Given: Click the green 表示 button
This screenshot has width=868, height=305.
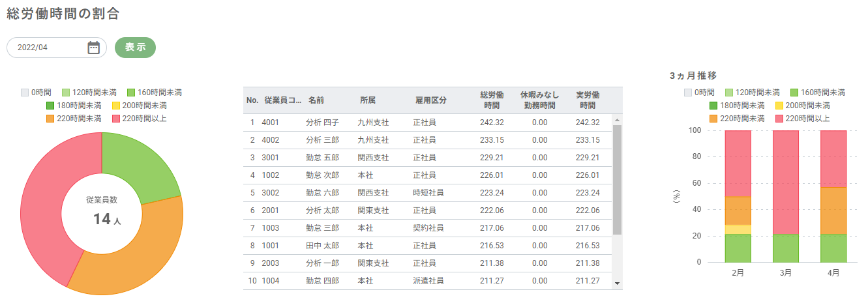Looking at the screenshot, I should pos(135,48).
